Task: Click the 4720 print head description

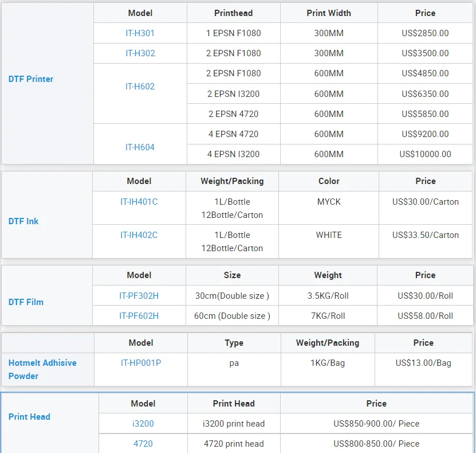Action: [x=234, y=444]
